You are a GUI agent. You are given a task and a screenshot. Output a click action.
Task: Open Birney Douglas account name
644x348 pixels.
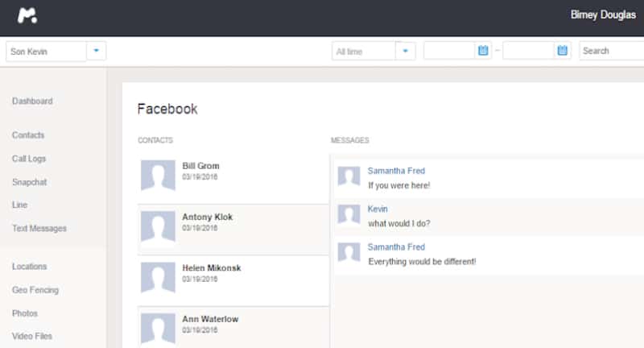click(x=603, y=14)
